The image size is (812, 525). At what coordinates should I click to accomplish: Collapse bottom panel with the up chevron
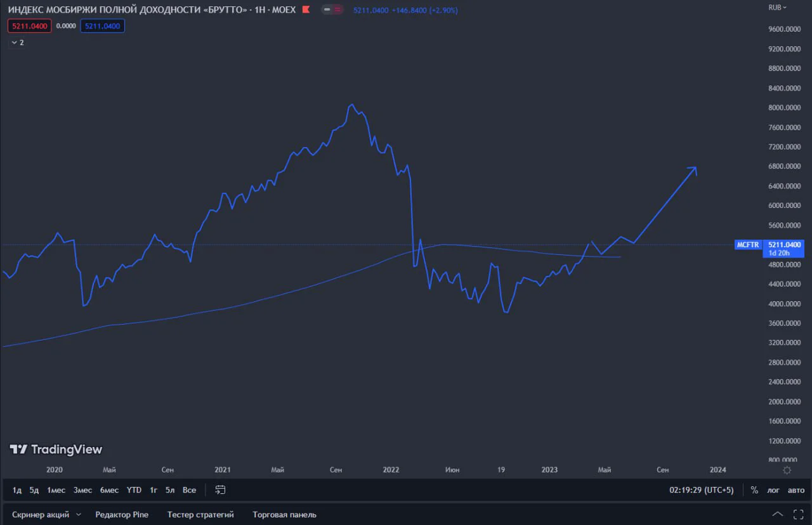pos(777,514)
